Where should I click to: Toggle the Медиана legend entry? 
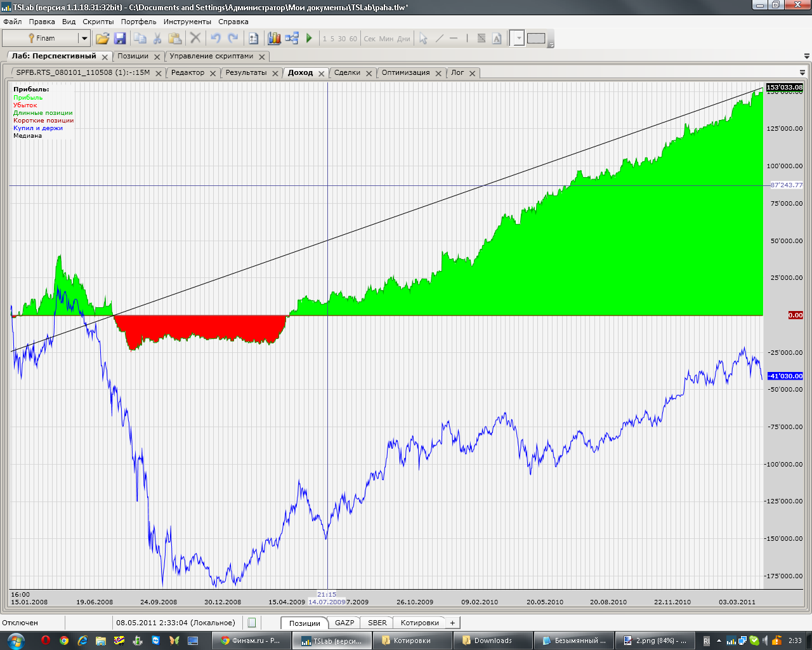28,136
